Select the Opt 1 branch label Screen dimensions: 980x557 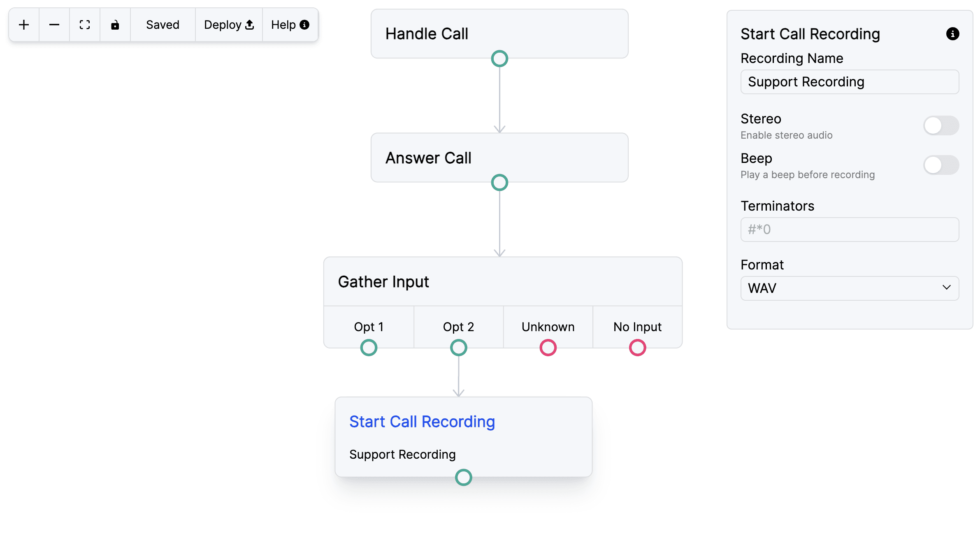(x=369, y=327)
